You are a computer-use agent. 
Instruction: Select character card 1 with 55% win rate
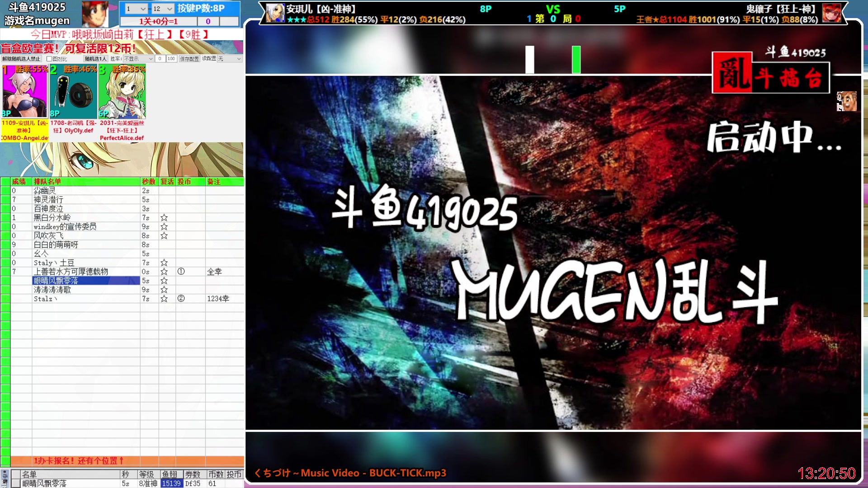[25, 91]
